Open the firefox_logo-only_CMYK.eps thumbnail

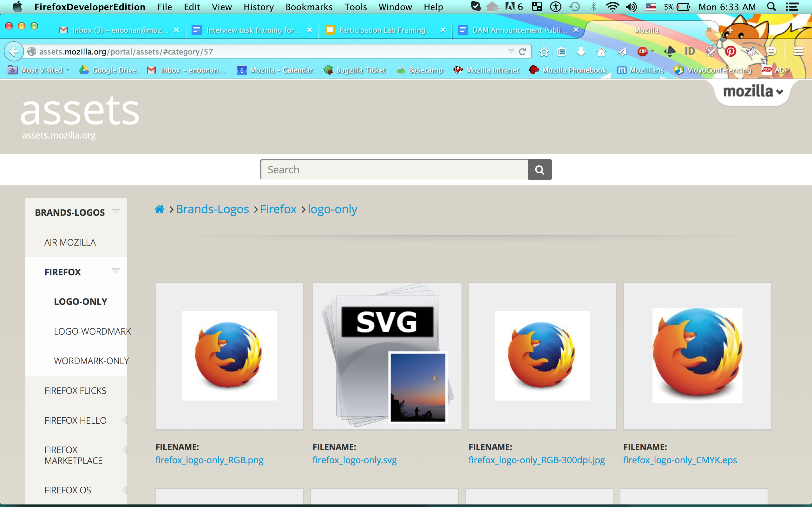(x=697, y=356)
